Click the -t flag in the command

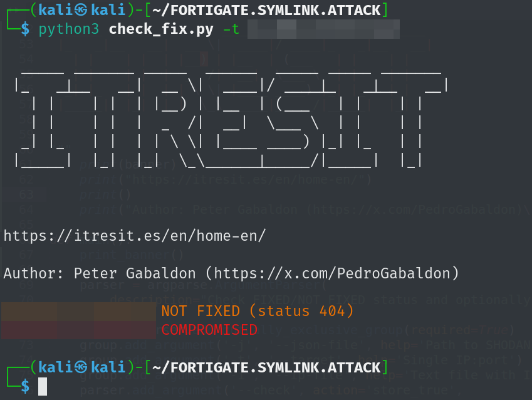(231, 29)
